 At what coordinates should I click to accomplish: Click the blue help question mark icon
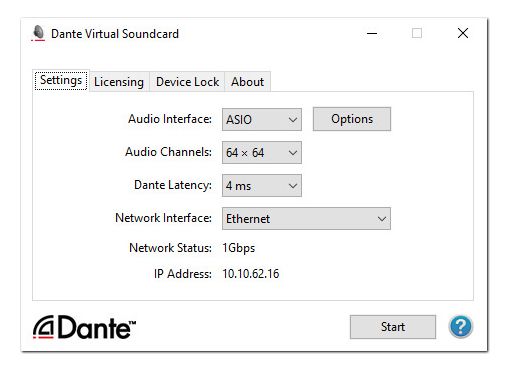(460, 327)
